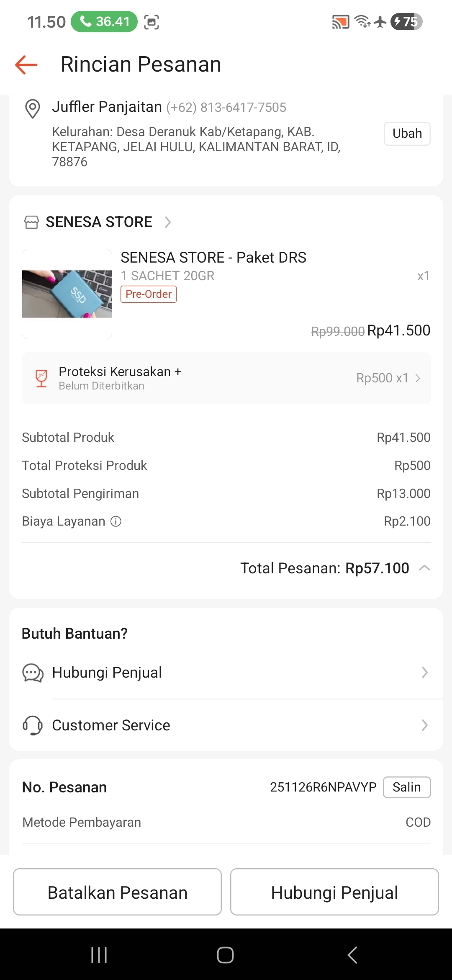Tap the Proteksi Kerusakan shield icon
This screenshot has height=980, width=452.
41,378
